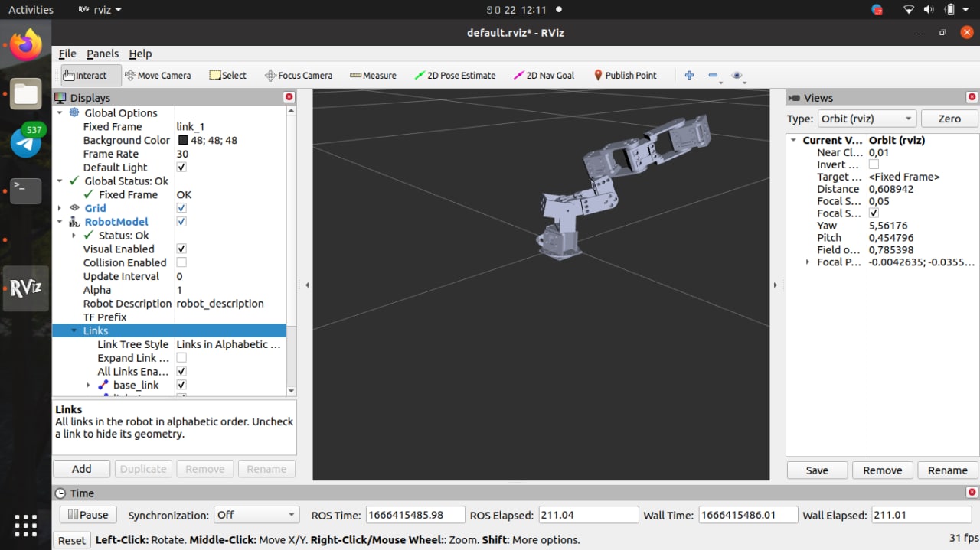Image resolution: width=980 pixels, height=550 pixels.
Task: Select the Move Camera tool
Action: click(158, 76)
